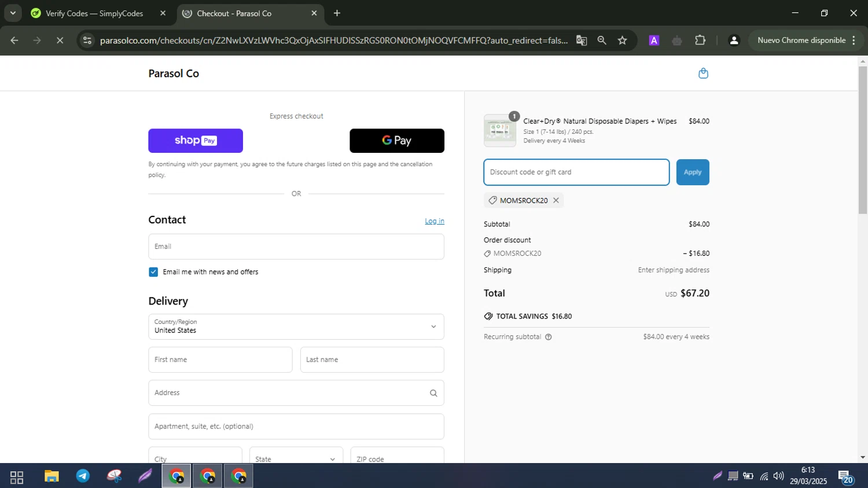This screenshot has height=488, width=868.
Task: Open the red and white app icon right of Telegram in the taskbar
Action: (114, 476)
